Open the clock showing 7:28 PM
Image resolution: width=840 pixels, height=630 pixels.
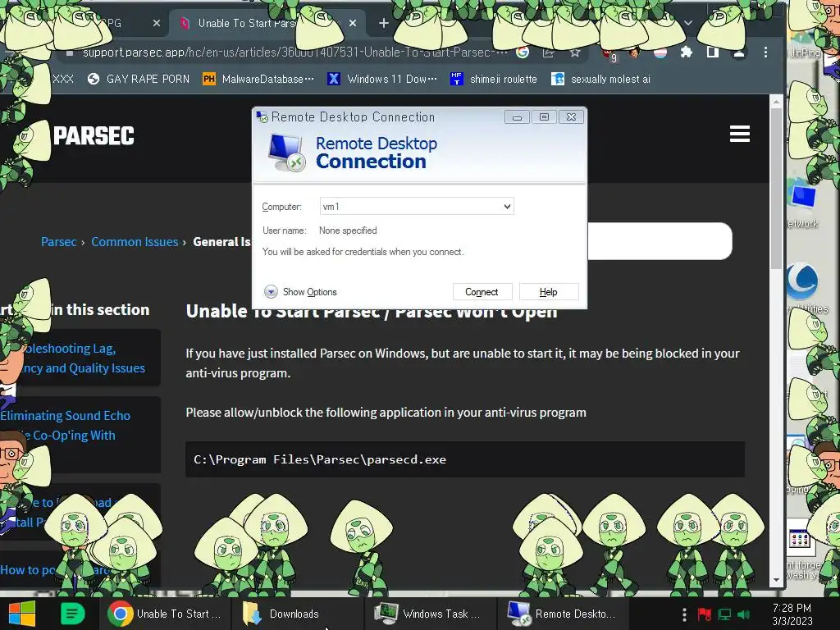[x=792, y=614]
